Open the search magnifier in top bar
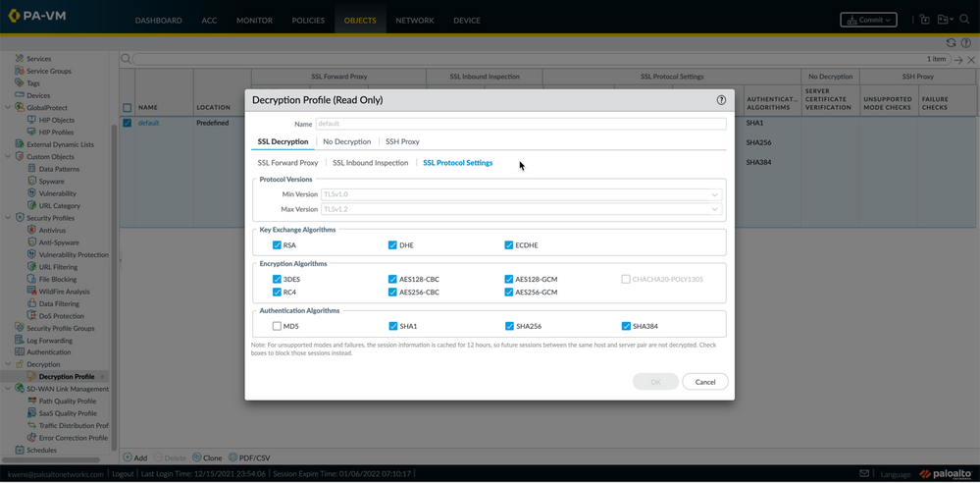 coord(964,20)
